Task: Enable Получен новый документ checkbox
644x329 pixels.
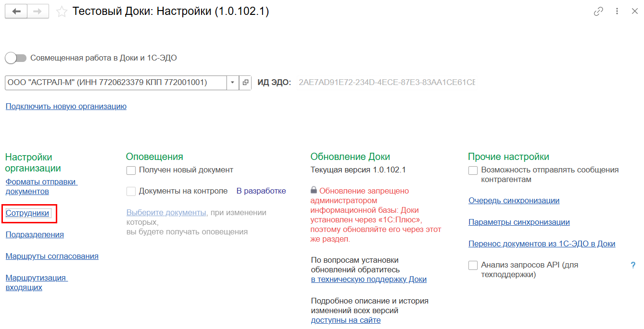Action: [x=131, y=170]
